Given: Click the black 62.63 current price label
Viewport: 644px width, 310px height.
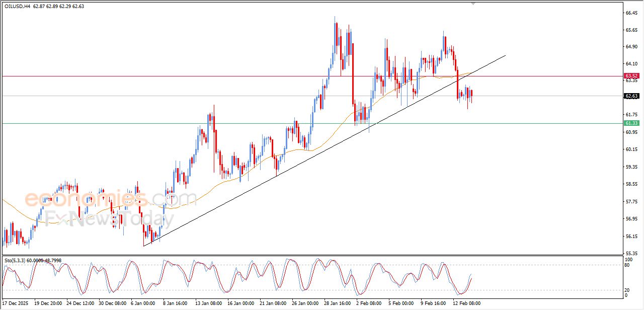Looking at the screenshot, I should 631,96.
